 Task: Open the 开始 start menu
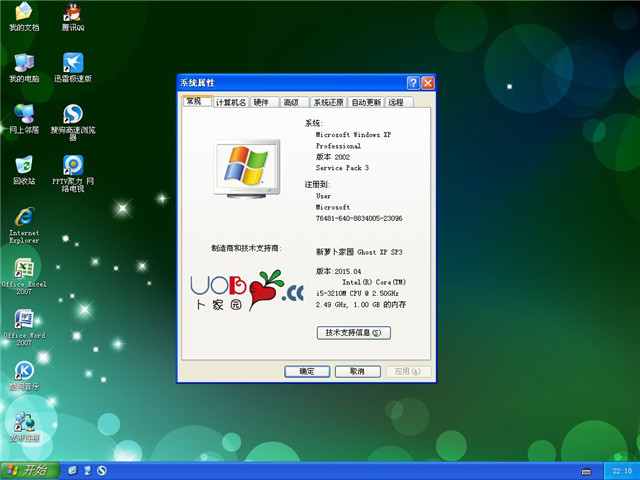[29, 471]
